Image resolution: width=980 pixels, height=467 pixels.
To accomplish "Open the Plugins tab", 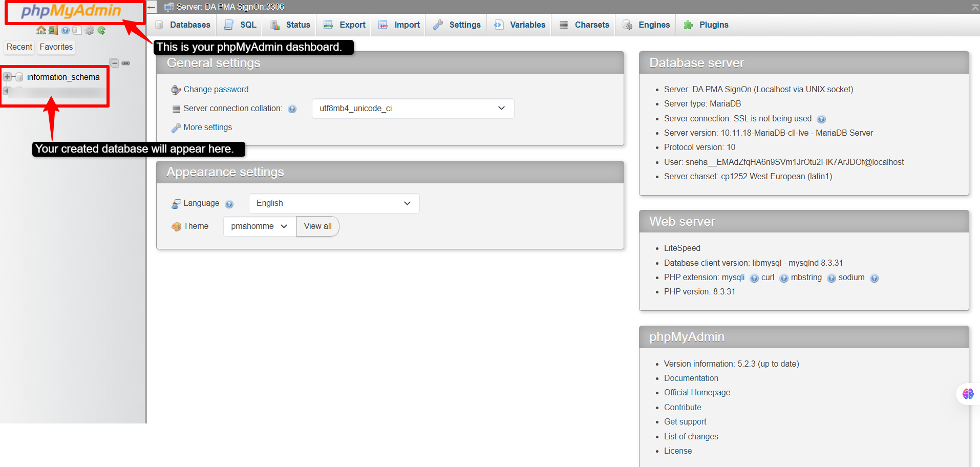I will pos(706,25).
